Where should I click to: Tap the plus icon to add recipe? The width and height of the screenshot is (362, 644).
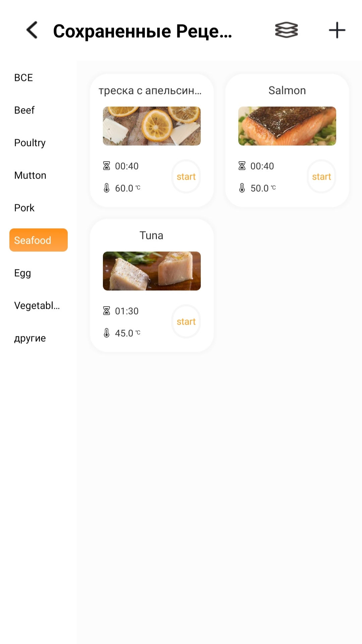click(x=337, y=30)
